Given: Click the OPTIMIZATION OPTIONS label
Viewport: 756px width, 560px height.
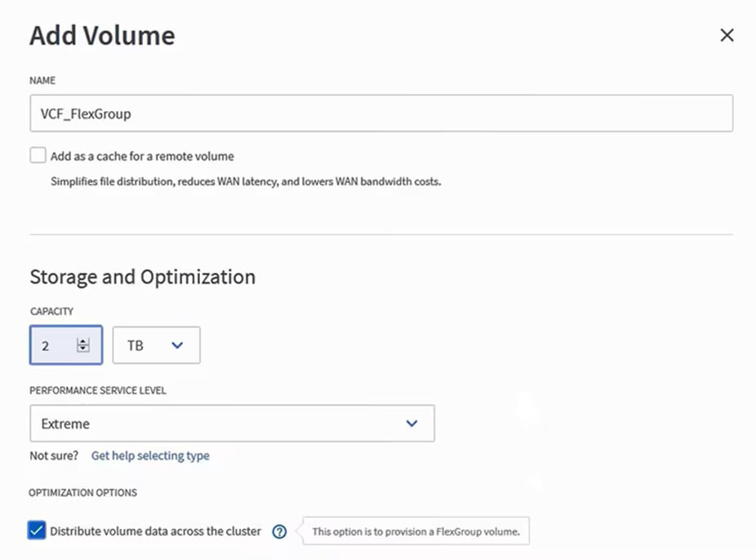Looking at the screenshot, I should pyautogui.click(x=83, y=492).
